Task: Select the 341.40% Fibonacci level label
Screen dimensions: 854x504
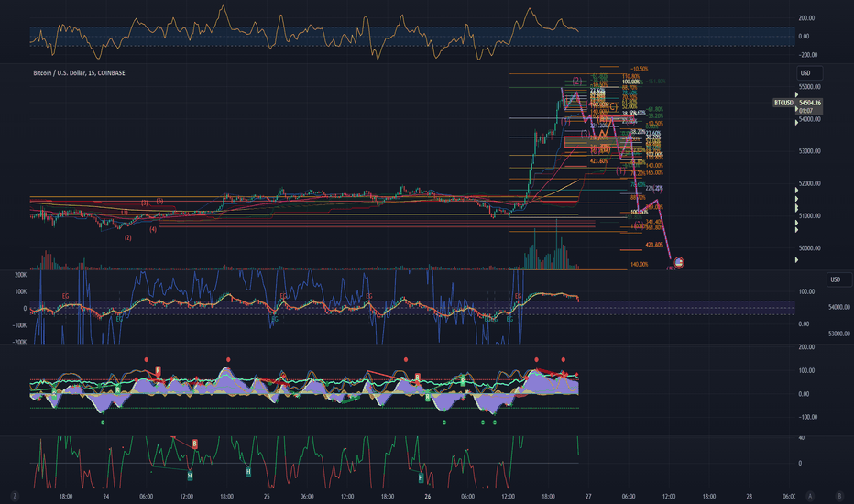Action: tap(654, 223)
